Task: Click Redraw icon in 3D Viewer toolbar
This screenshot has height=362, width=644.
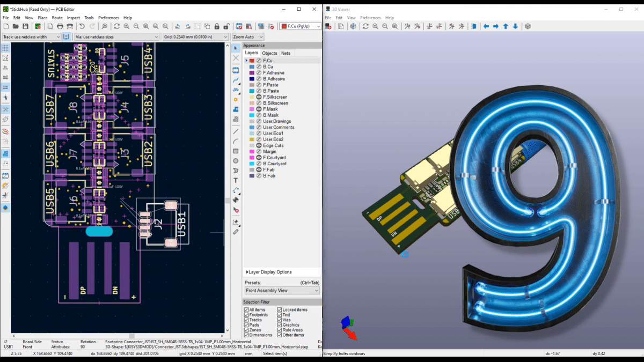Action: (x=365, y=26)
